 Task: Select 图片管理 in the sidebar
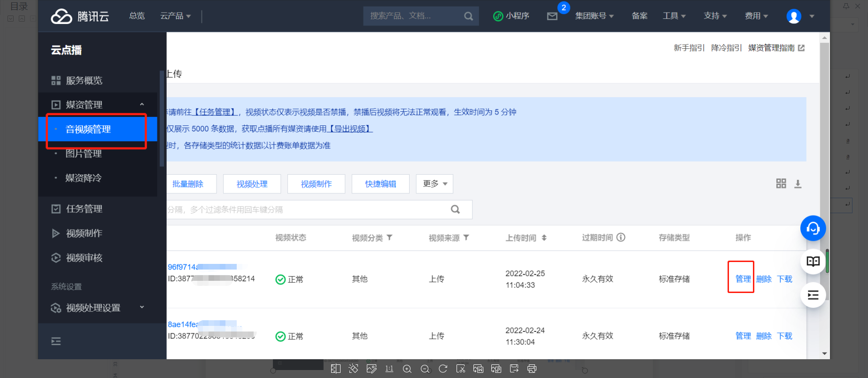[84, 154]
